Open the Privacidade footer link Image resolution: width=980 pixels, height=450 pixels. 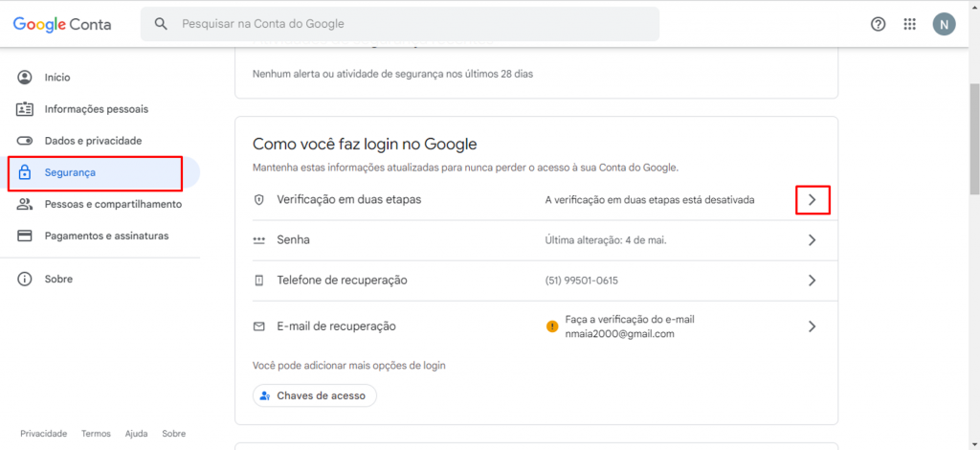(x=44, y=434)
